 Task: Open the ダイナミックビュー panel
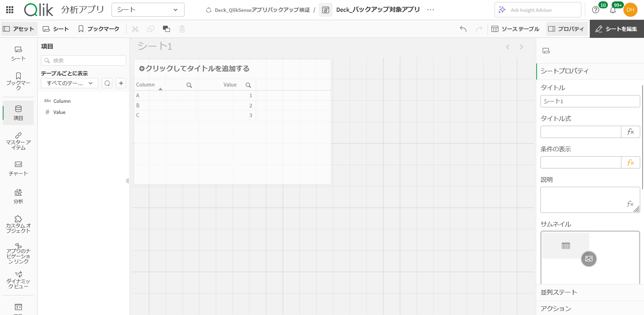18,279
